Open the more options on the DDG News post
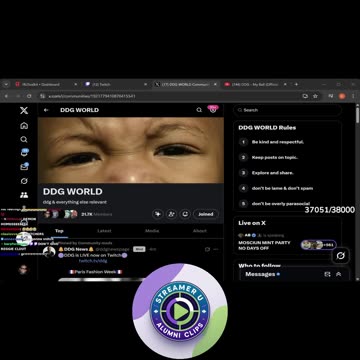 pyautogui.click(x=216, y=249)
